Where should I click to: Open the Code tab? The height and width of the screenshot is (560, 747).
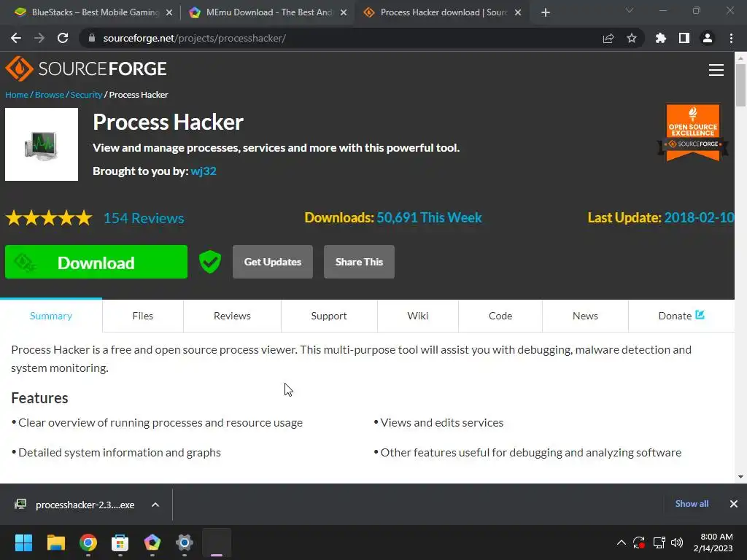[500, 316]
